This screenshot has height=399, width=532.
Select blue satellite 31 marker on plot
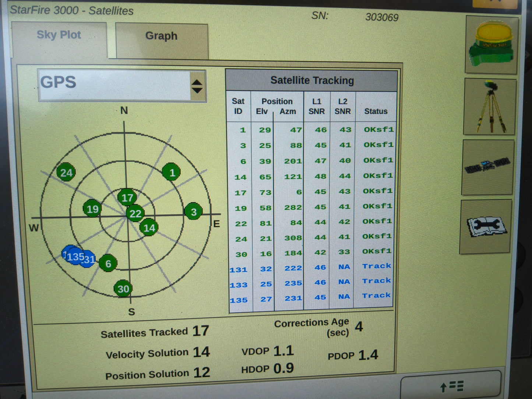pos(89,259)
